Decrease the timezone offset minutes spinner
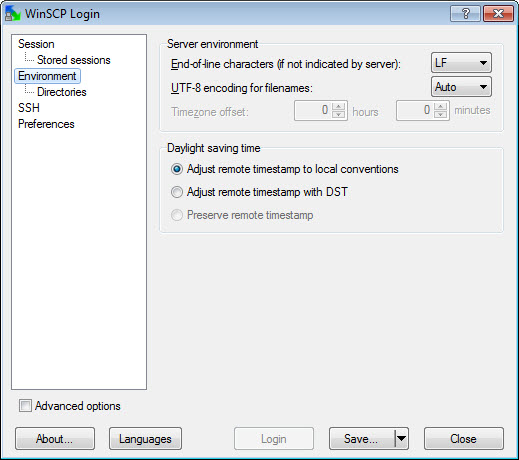 coord(441,114)
